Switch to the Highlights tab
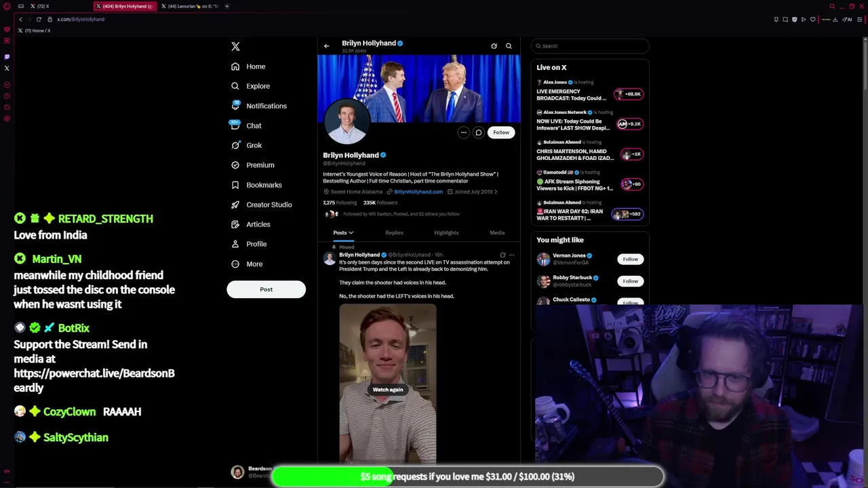Viewport: 868px width, 488px height. coord(446,232)
